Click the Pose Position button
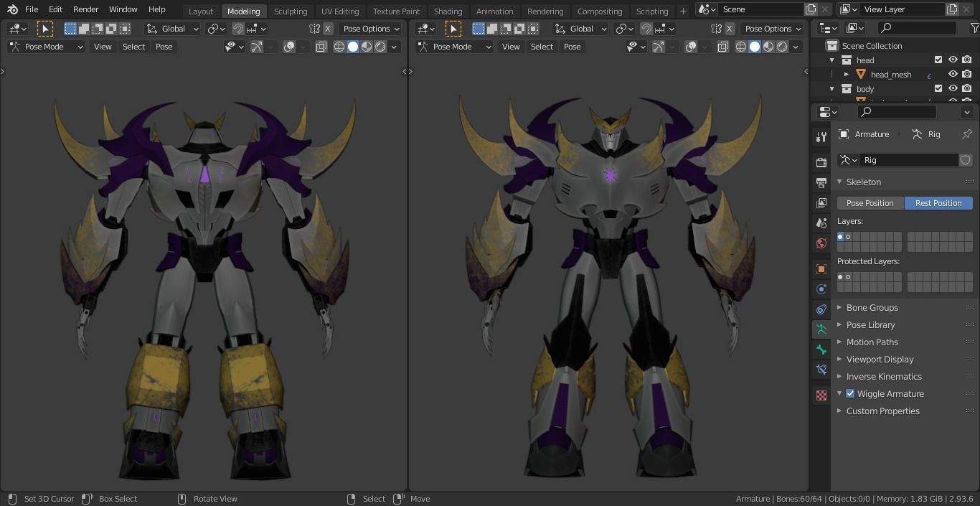Image resolution: width=980 pixels, height=506 pixels. coord(870,203)
